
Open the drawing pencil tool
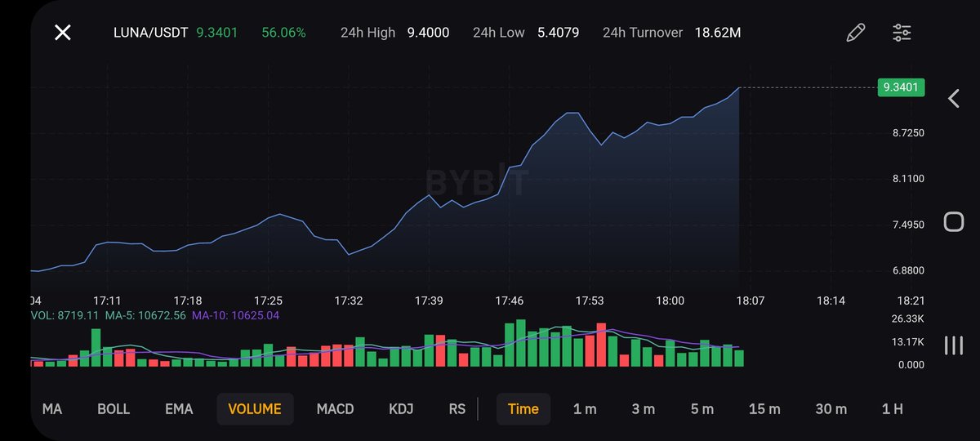pos(855,33)
